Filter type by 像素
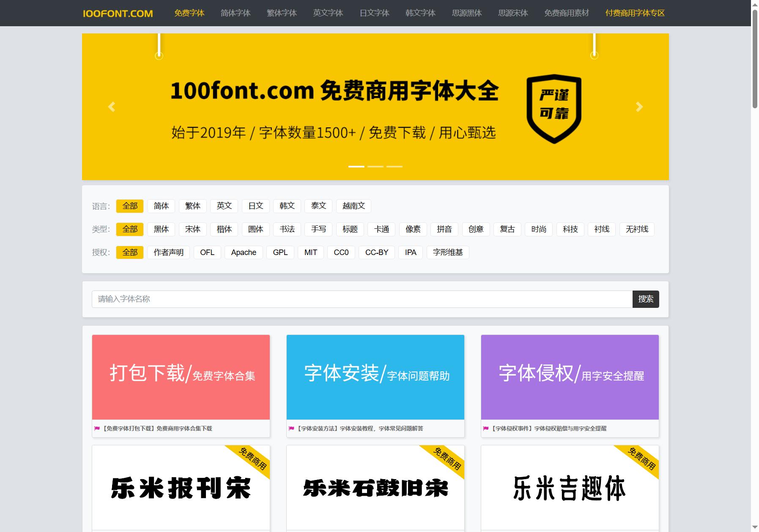 (413, 229)
